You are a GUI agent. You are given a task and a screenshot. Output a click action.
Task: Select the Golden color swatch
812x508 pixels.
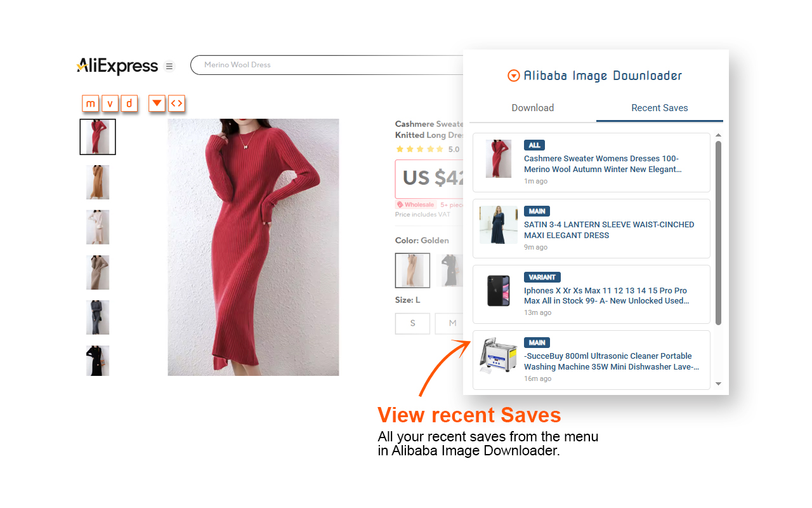(412, 271)
